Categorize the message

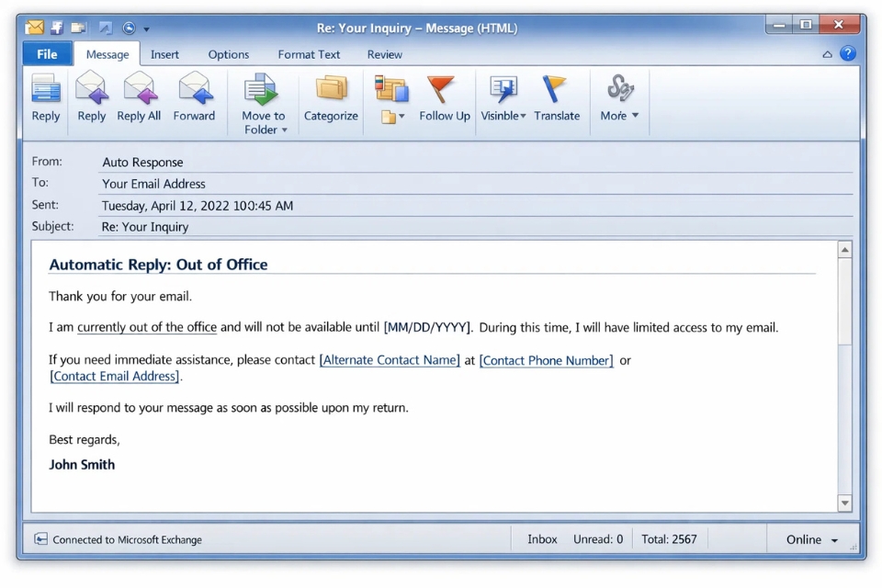(330, 98)
